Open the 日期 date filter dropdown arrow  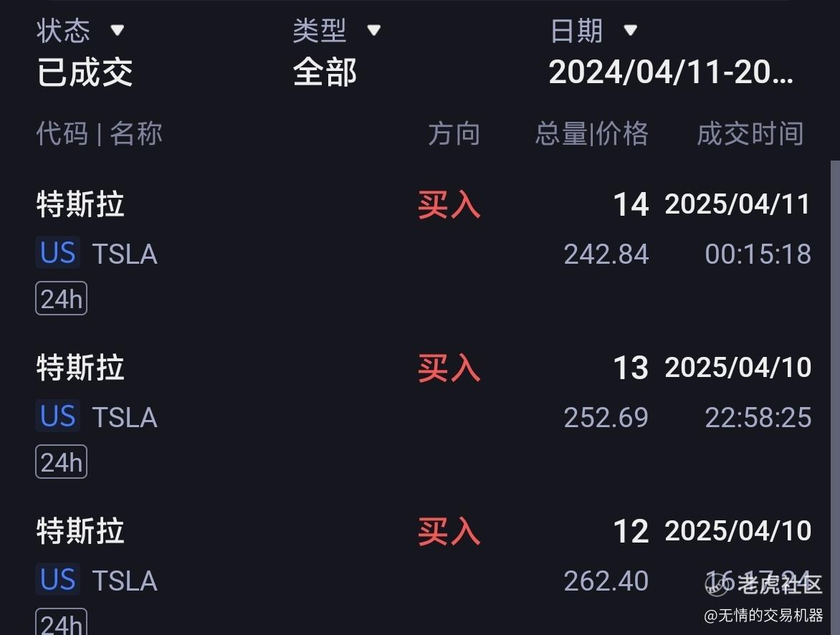click(631, 30)
